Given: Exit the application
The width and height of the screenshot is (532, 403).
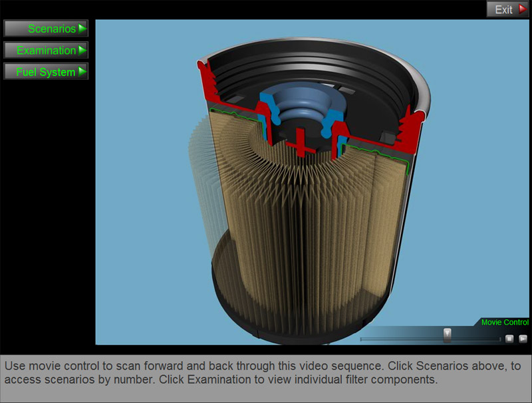Looking at the screenshot, I should [507, 9].
